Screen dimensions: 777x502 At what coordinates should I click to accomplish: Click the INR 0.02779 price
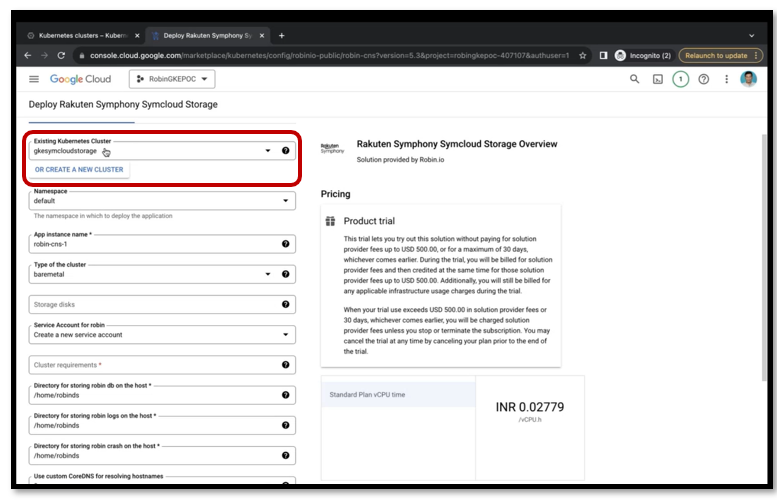(530, 407)
